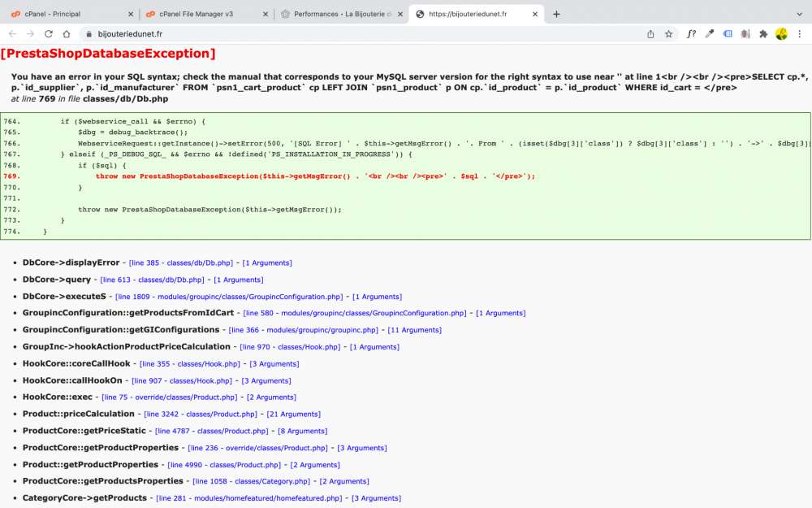Expand the 11 Arguments for getGIConfigurations
This screenshot has width=812, height=508.
[415, 330]
